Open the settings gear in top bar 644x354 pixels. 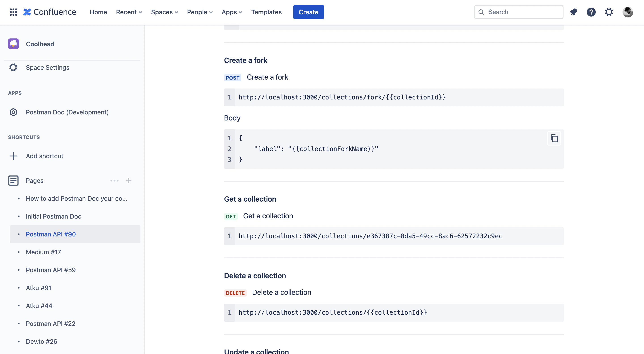tap(609, 12)
